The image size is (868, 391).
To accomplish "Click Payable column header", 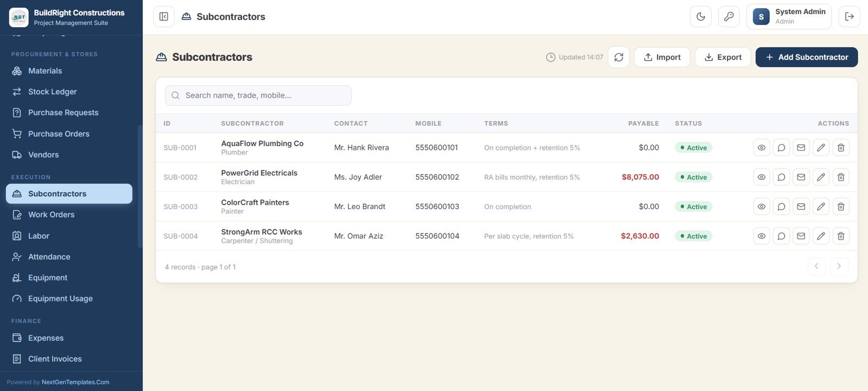I will 643,124.
